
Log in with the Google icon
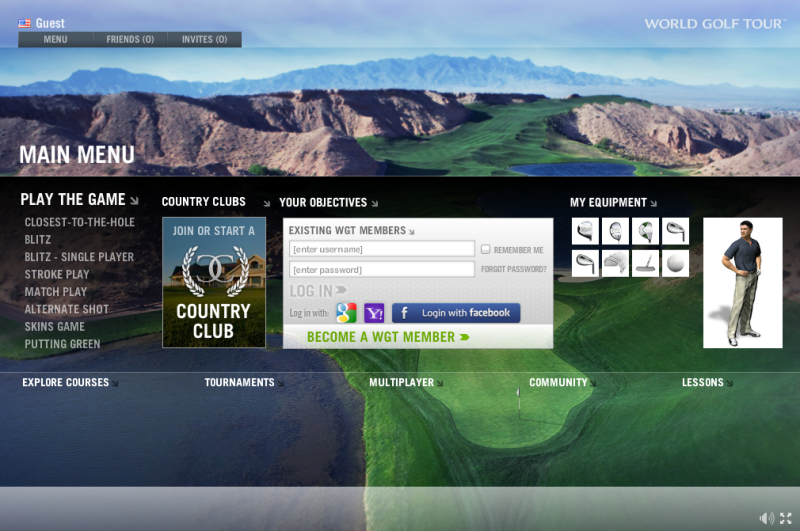click(346, 313)
